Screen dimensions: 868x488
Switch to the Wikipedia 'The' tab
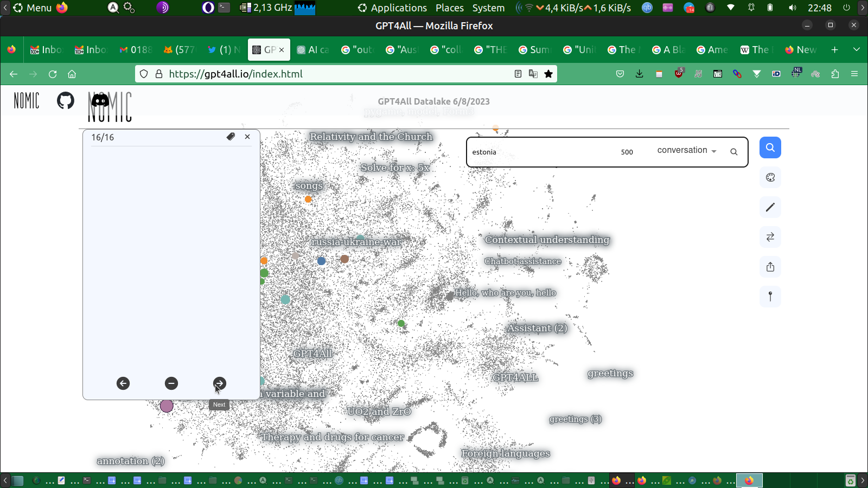pyautogui.click(x=757, y=49)
